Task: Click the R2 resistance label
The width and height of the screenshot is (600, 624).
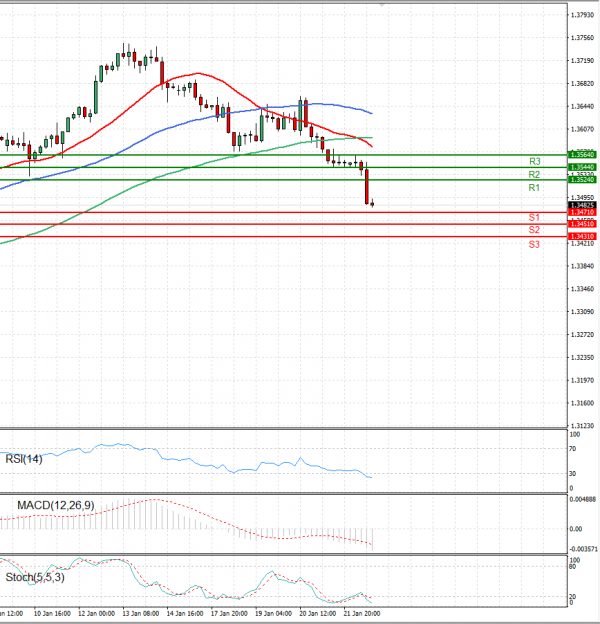Action: click(534, 174)
